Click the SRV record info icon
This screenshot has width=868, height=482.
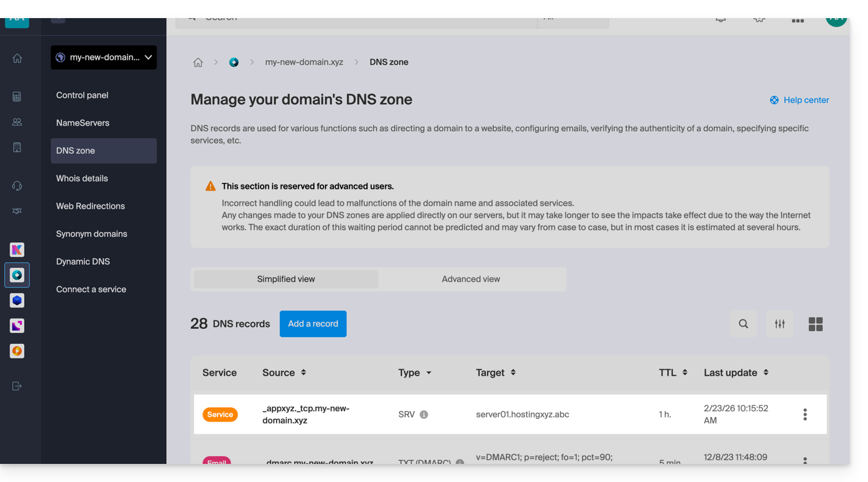tap(424, 414)
